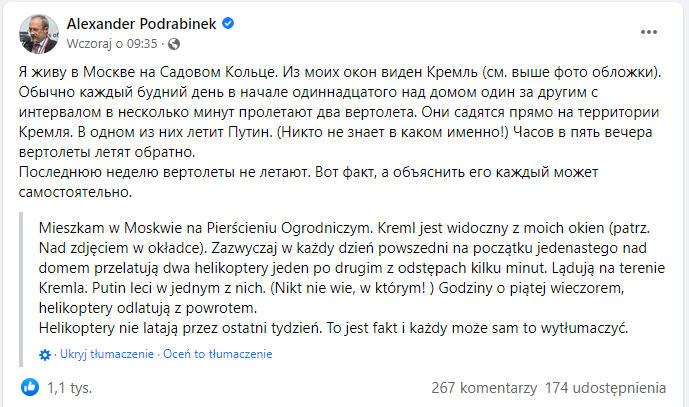Viewport: 689px width, 407px height.
Task: Click the translated line 'Helikoptery nie latają'
Action: click(x=340, y=329)
